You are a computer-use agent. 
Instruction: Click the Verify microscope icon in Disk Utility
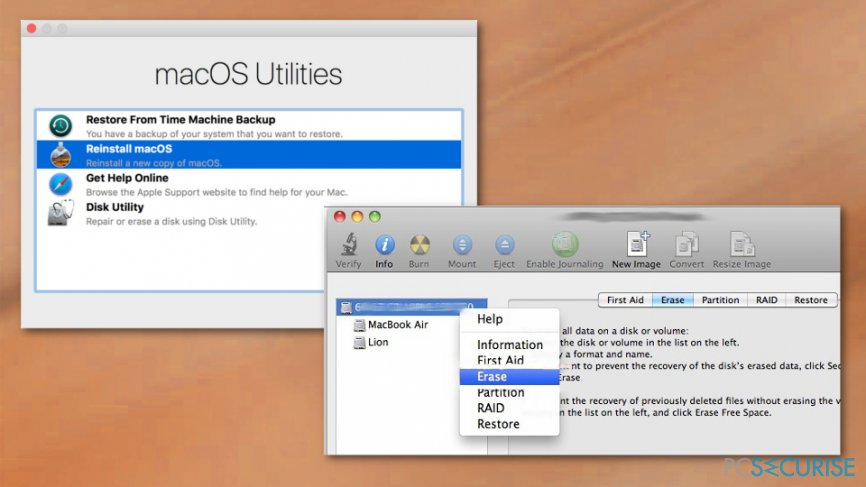[x=349, y=244]
